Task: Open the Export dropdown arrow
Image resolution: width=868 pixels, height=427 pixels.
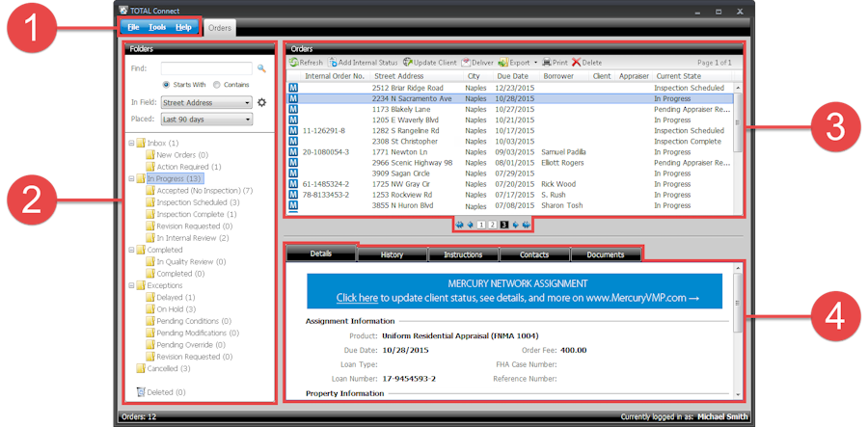Action: [536, 63]
